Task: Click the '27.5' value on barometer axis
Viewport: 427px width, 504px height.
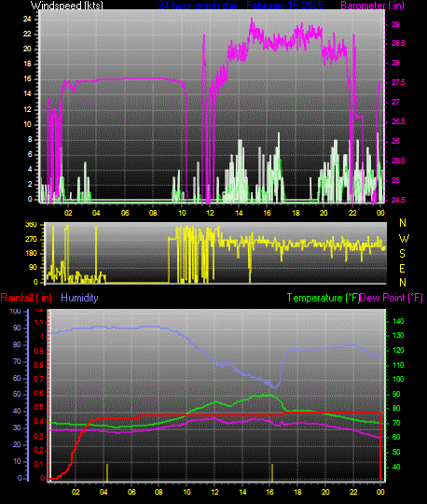Action: coord(398,83)
